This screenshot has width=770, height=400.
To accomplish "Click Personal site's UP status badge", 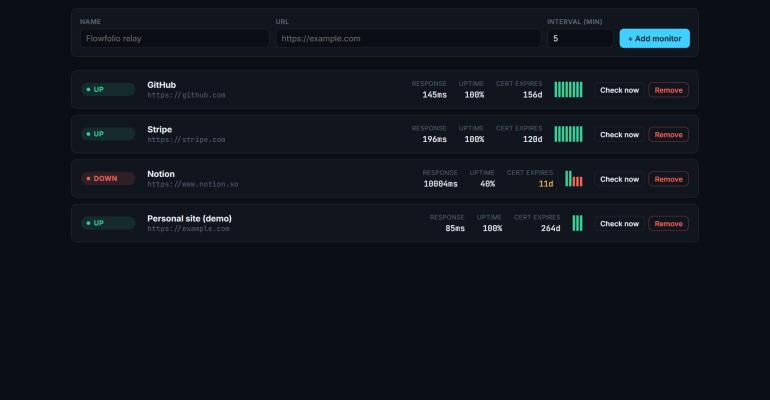I will [108, 223].
